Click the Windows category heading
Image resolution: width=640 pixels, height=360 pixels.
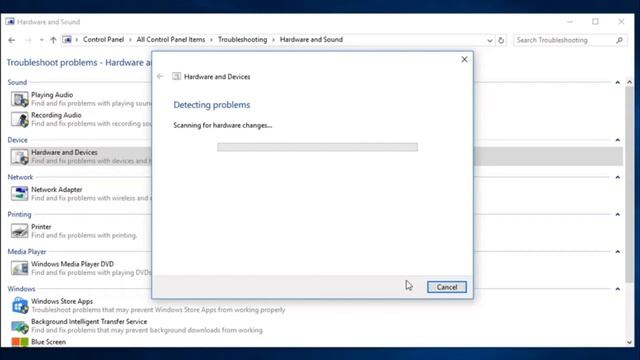(x=21, y=289)
